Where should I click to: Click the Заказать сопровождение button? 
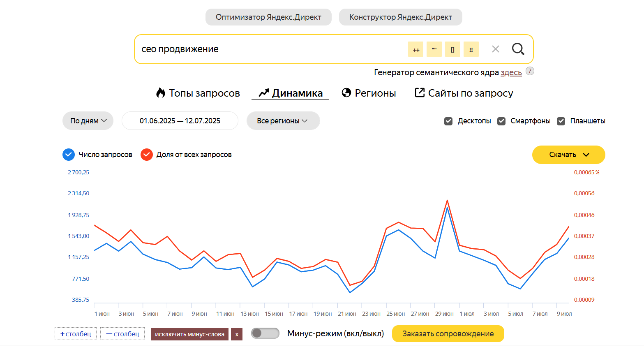[448, 333]
